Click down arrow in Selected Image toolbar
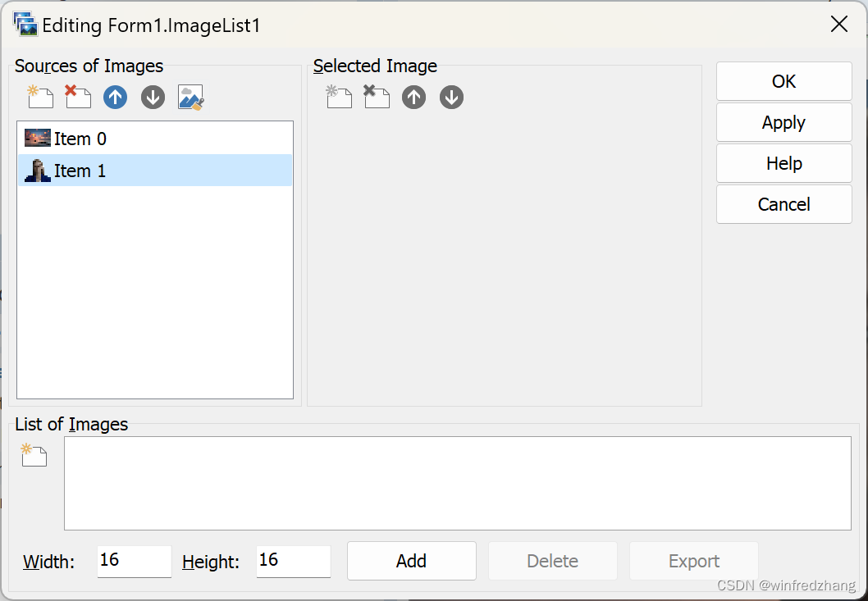This screenshot has height=601, width=868. click(451, 98)
